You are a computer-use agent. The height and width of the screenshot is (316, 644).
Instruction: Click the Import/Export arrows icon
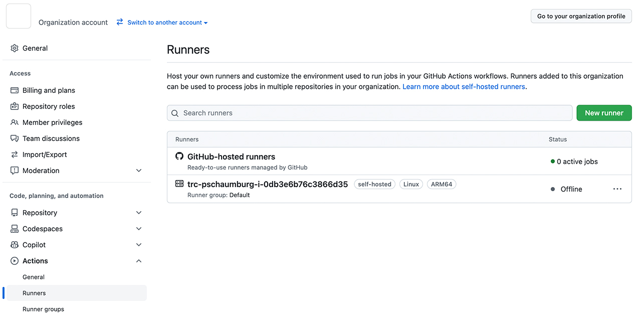pos(15,154)
